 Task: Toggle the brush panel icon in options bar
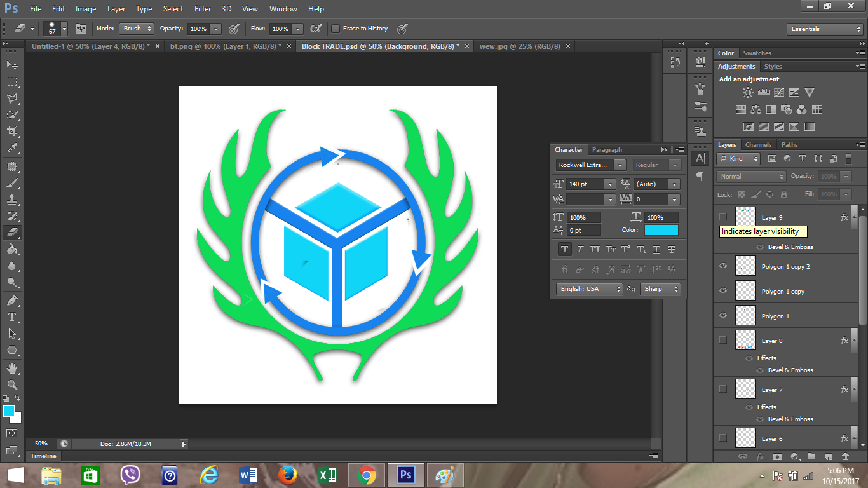pos(81,29)
